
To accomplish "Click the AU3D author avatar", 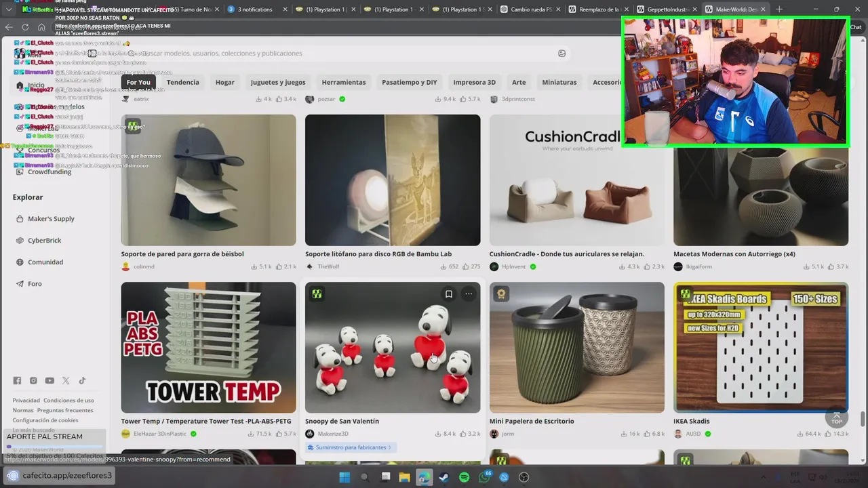I will 678,434.
